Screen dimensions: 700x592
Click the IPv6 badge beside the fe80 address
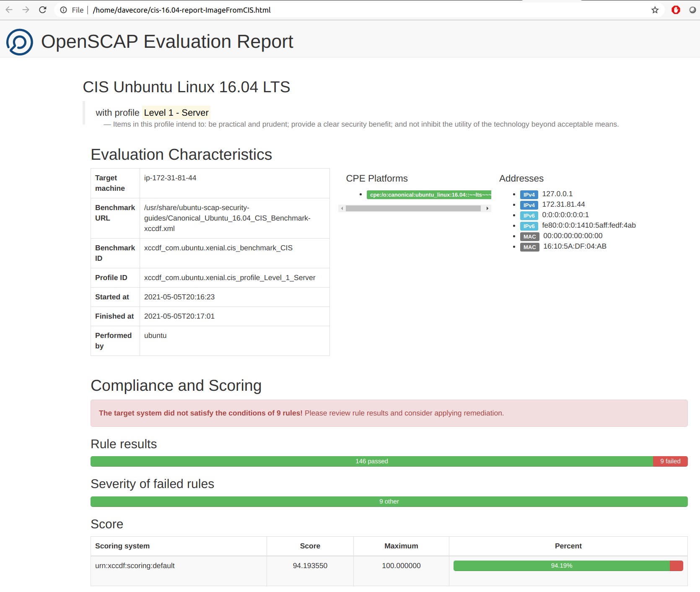click(x=529, y=226)
